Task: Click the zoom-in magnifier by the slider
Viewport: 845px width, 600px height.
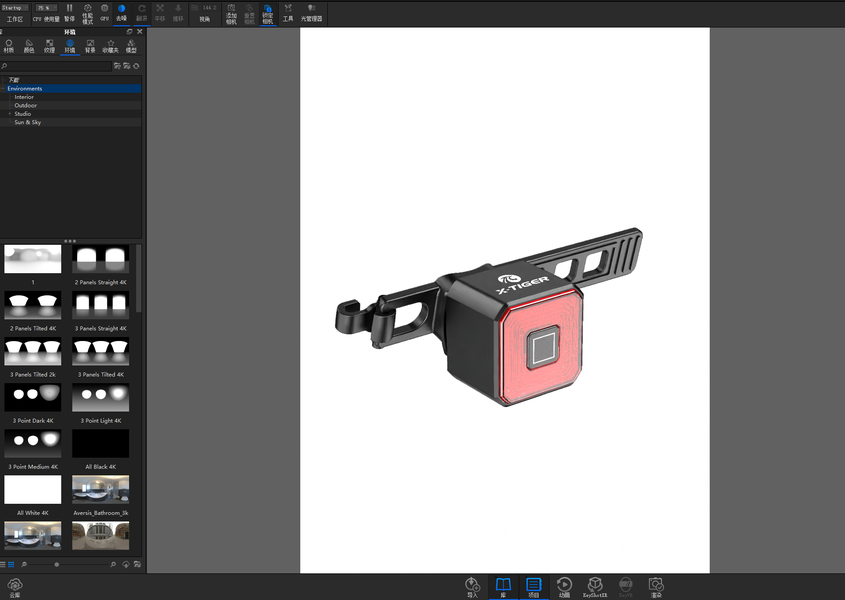Action: 113,564
